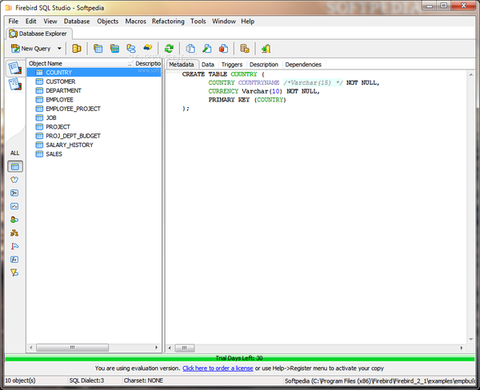Click the funnel filter icon in sidebar
The height and width of the screenshot is (390, 480).
pos(14,273)
